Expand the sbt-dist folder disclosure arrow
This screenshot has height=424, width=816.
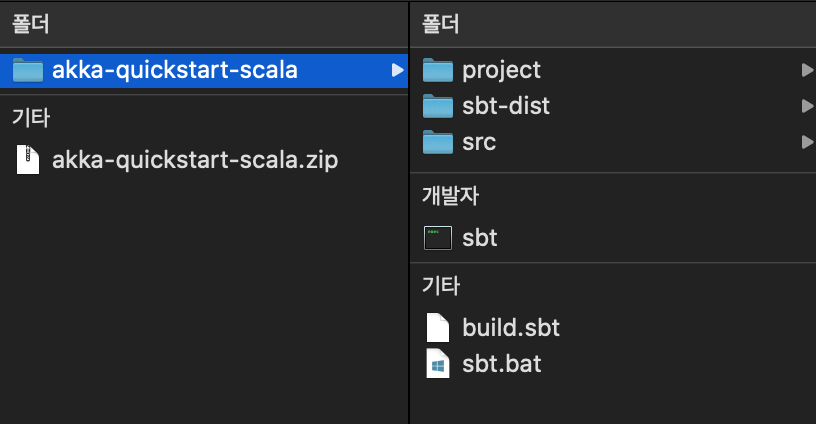click(x=807, y=106)
